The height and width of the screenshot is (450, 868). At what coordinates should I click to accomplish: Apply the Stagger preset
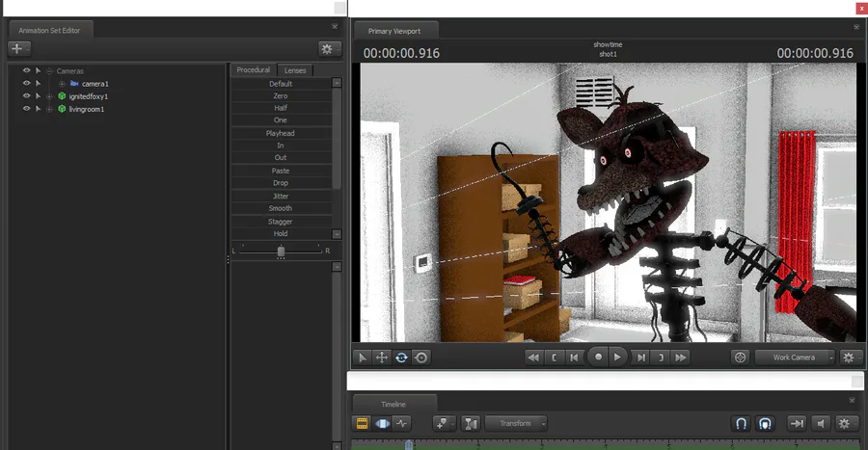[x=281, y=222]
